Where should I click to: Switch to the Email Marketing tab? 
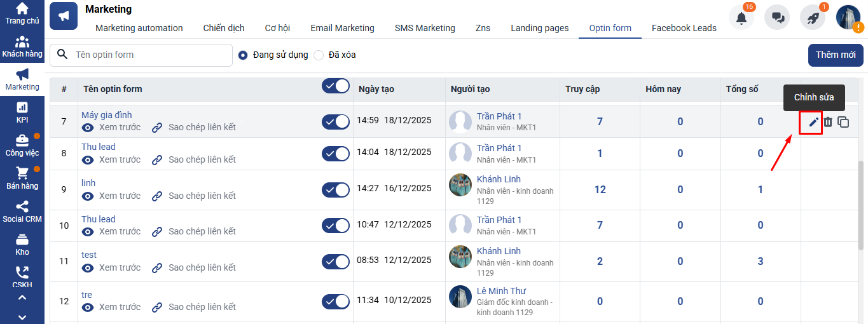(x=342, y=28)
